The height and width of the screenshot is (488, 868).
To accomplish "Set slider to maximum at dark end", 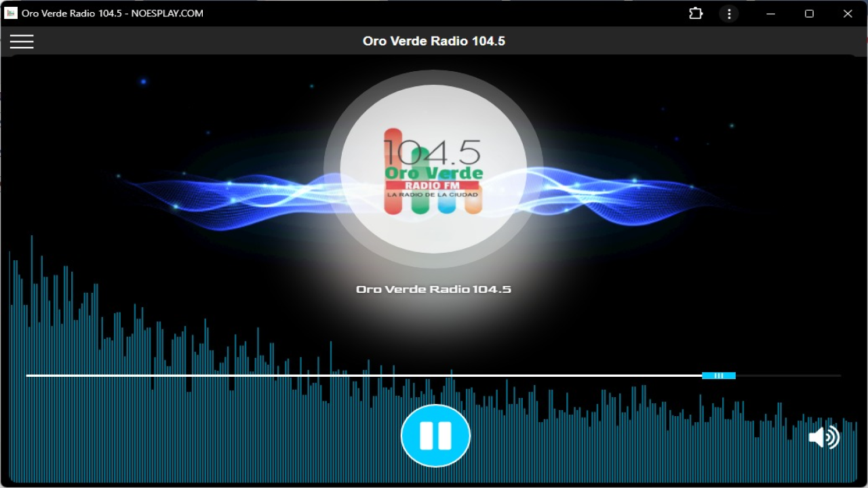I will 839,375.
